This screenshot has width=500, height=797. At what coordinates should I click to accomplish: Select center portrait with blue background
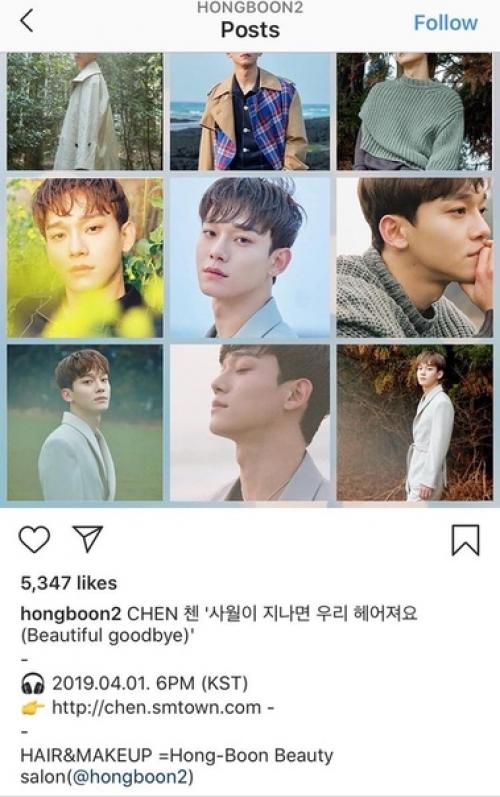(x=249, y=257)
